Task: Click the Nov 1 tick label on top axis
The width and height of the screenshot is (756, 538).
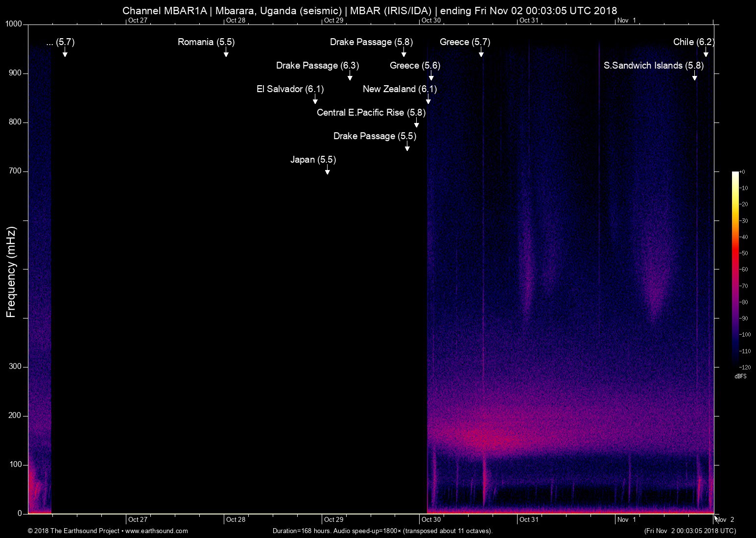Action: (627, 21)
